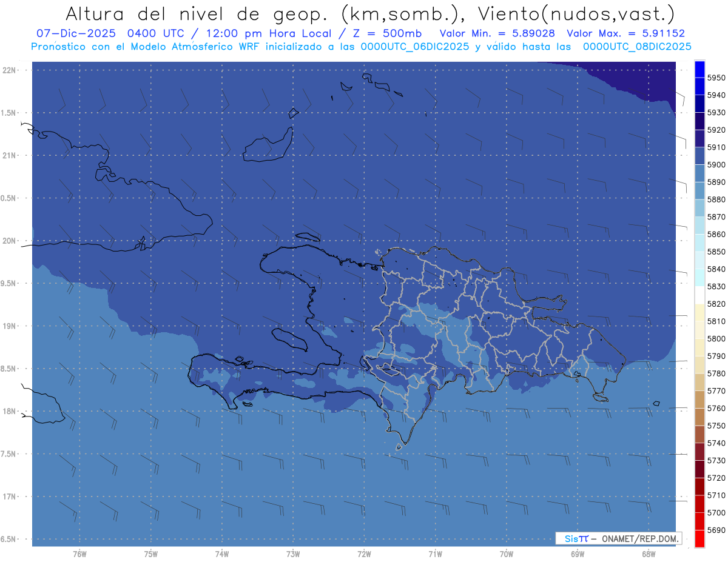Click the 5710 legend label

[x=716, y=495]
